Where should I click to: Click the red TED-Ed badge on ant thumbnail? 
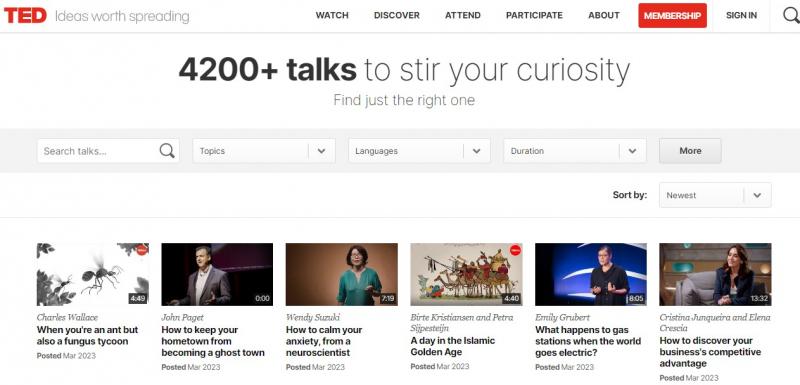[x=141, y=249]
